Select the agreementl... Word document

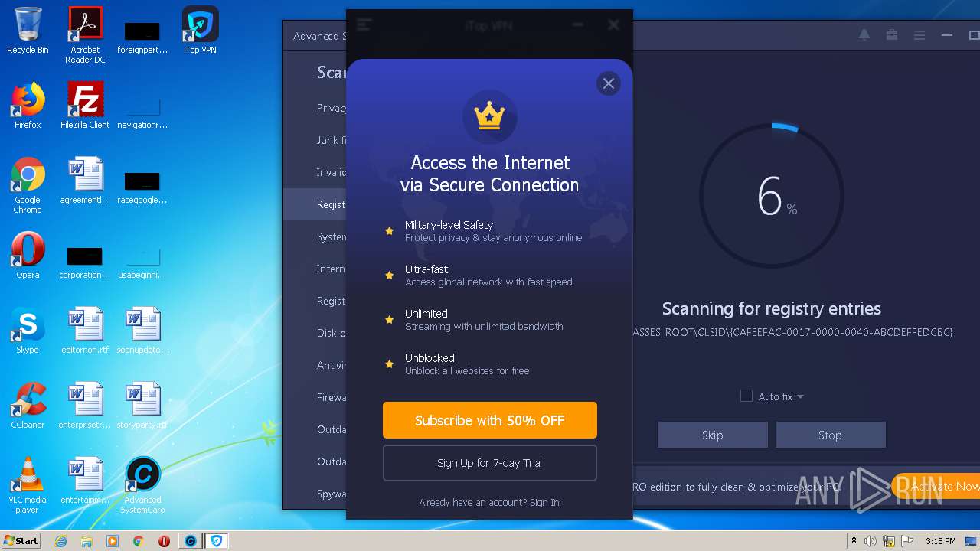point(85,181)
